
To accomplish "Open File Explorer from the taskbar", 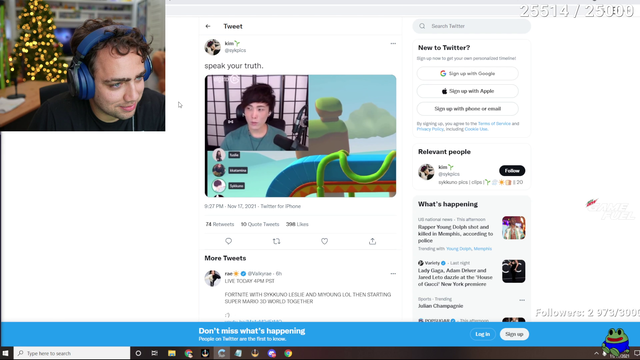I will click(172, 353).
